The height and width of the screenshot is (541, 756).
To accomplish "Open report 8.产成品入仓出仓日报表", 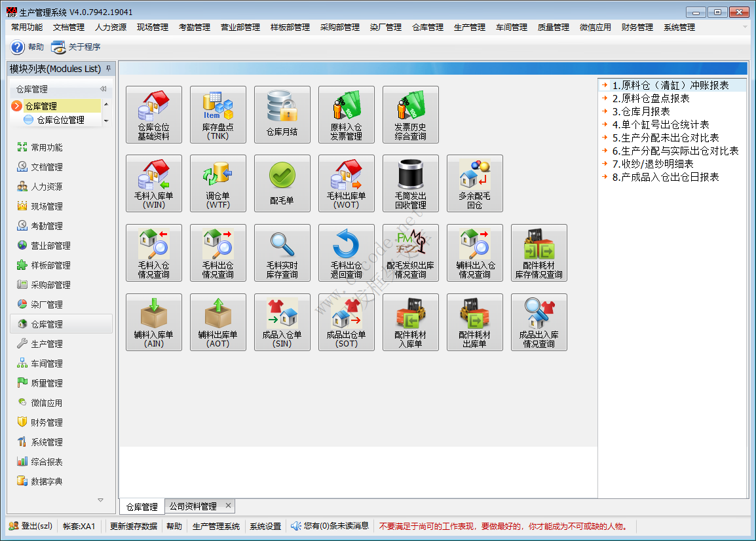I will click(666, 177).
